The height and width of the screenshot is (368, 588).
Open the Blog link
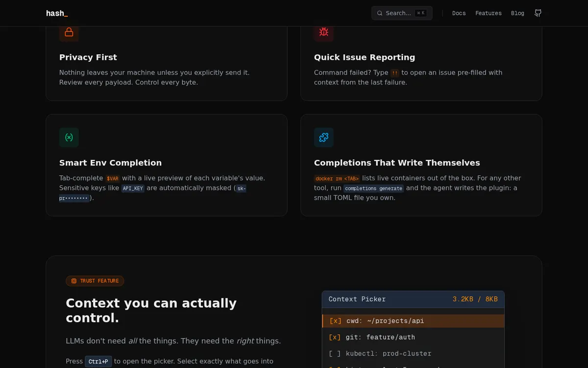coord(517,13)
